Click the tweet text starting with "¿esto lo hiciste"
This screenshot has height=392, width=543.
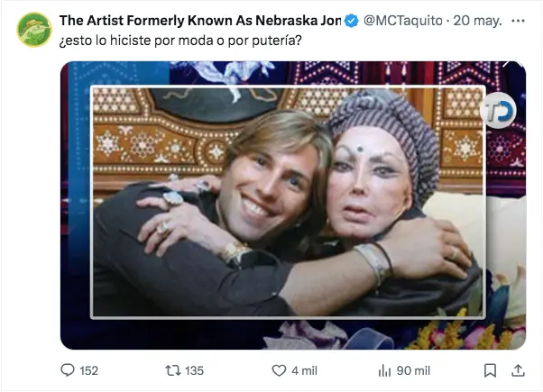point(180,41)
